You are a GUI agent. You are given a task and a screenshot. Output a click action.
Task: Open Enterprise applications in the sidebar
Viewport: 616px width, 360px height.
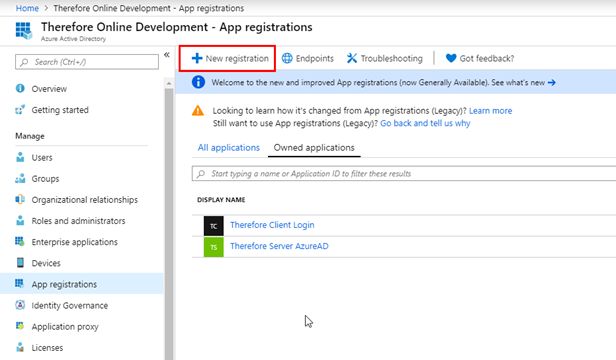75,242
